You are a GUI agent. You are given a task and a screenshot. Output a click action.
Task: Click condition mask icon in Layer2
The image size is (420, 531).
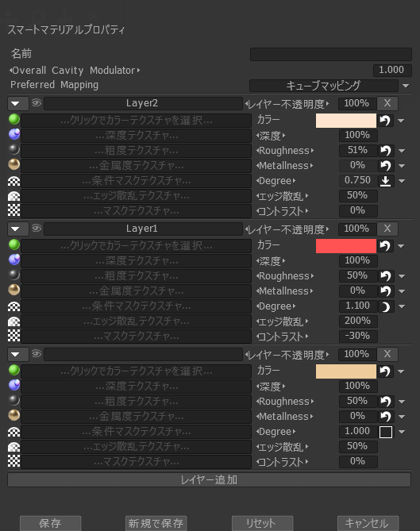click(x=13, y=181)
